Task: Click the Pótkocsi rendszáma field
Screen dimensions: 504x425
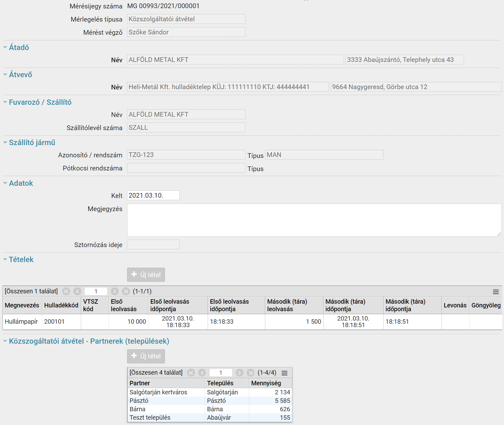Action: [186, 168]
